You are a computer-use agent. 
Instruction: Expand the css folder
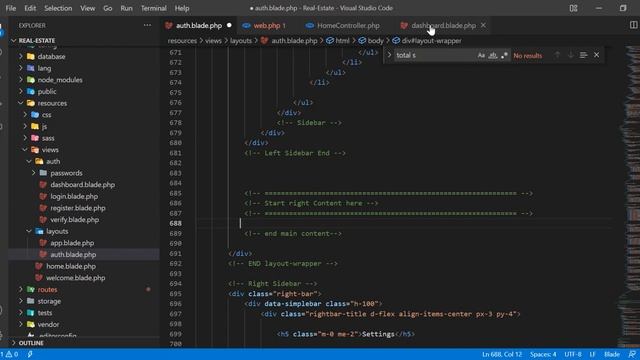tap(47, 115)
